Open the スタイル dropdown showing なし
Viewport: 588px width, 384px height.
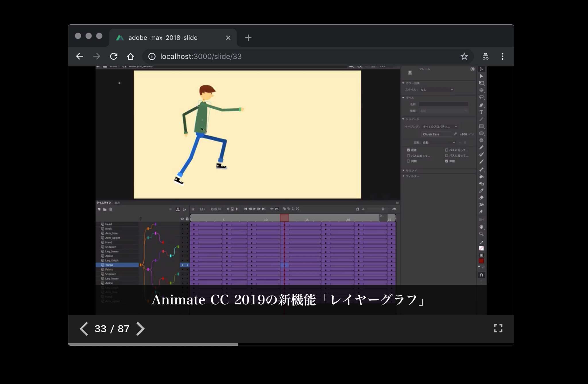point(436,90)
